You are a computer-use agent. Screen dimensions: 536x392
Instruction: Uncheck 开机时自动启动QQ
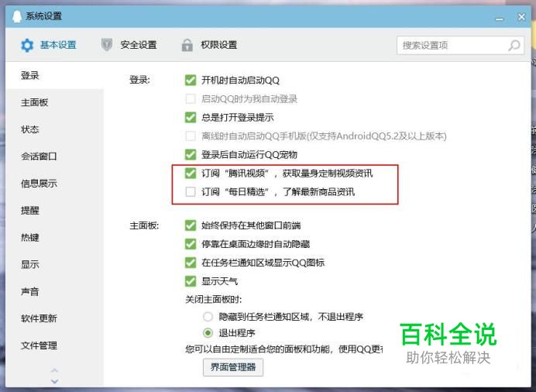(x=191, y=81)
